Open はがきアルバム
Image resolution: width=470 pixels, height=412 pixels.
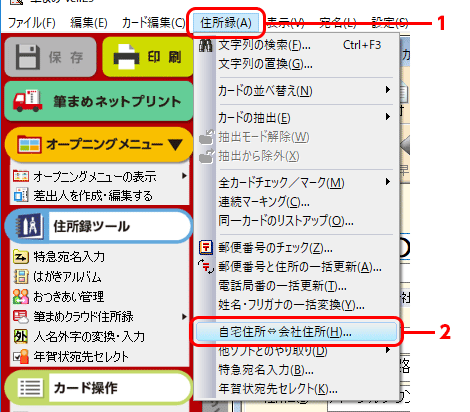[x=67, y=277]
